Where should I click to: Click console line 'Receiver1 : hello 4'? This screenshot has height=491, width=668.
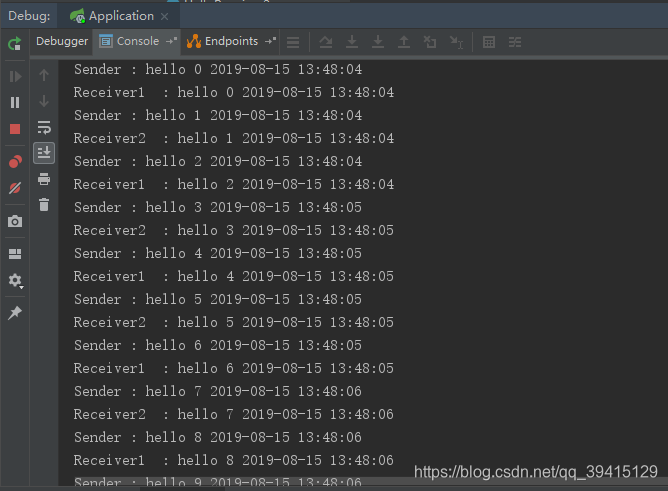[234, 276]
